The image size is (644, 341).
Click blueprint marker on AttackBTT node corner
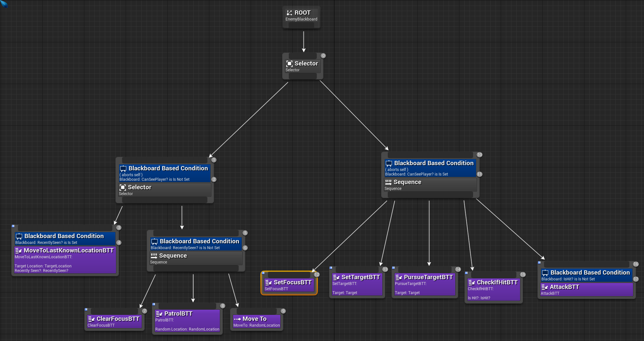539,262
